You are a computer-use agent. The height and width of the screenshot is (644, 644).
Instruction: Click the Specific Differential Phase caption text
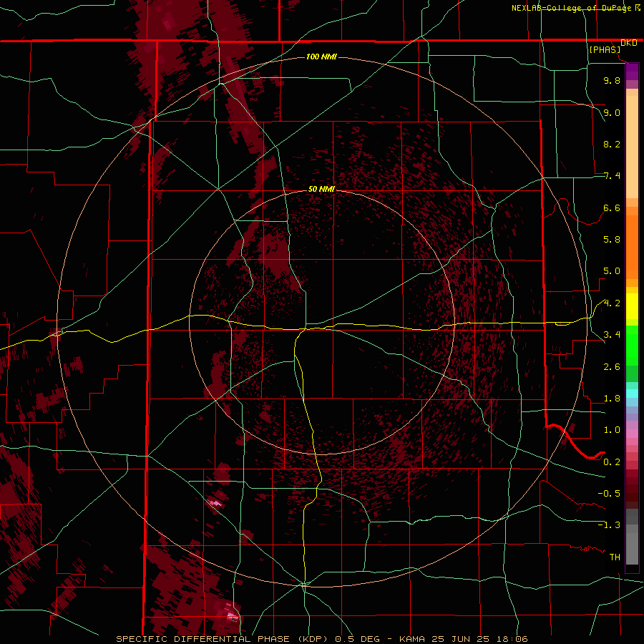click(321, 639)
